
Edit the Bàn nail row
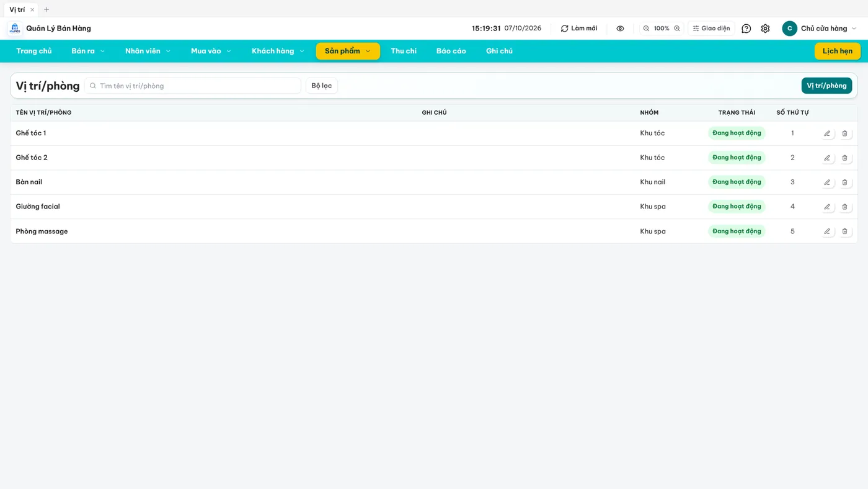tap(827, 182)
